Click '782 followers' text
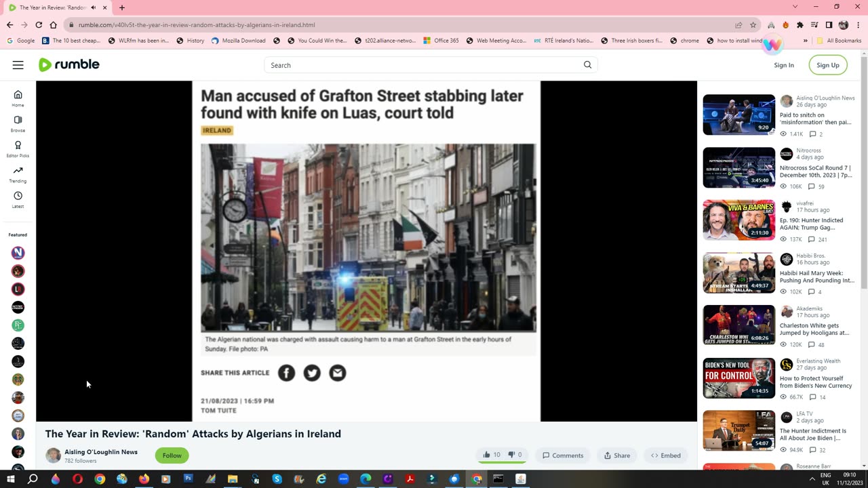This screenshot has width=868, height=488. click(81, 461)
